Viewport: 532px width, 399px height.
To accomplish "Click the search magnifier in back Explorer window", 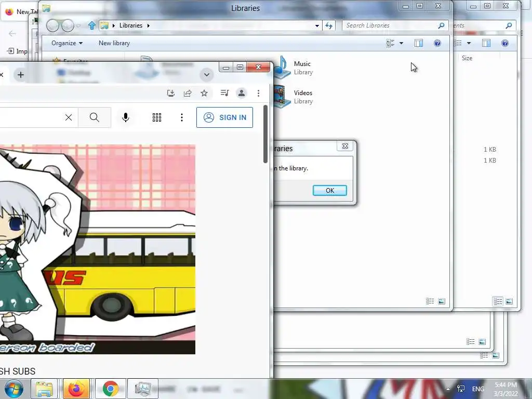I will 509,25.
